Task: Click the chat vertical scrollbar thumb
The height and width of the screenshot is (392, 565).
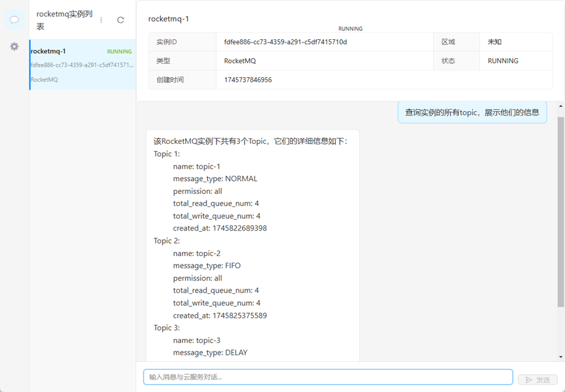Action: tap(560, 212)
